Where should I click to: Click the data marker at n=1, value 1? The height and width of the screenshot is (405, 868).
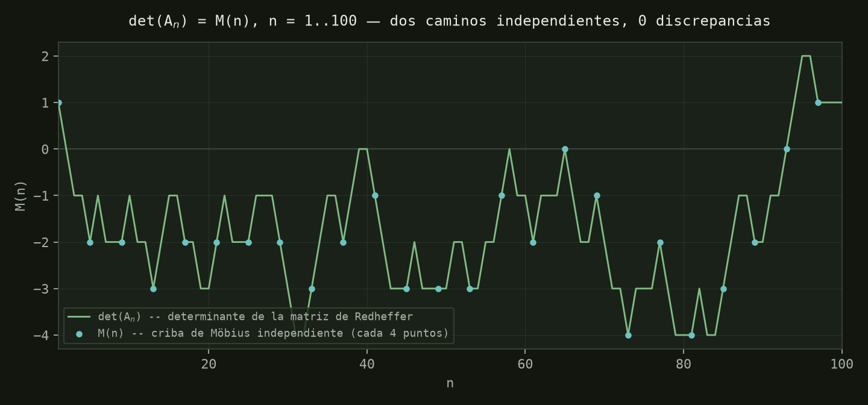pyautogui.click(x=58, y=102)
